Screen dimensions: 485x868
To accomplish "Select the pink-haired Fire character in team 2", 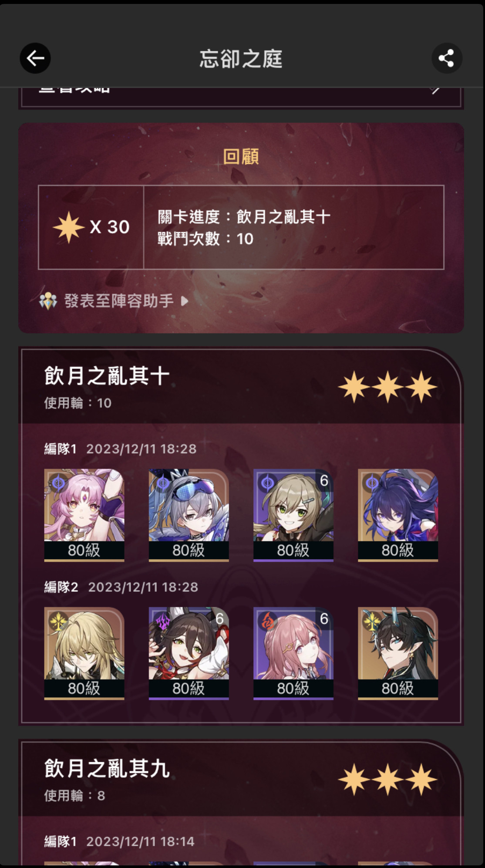I will click(293, 653).
